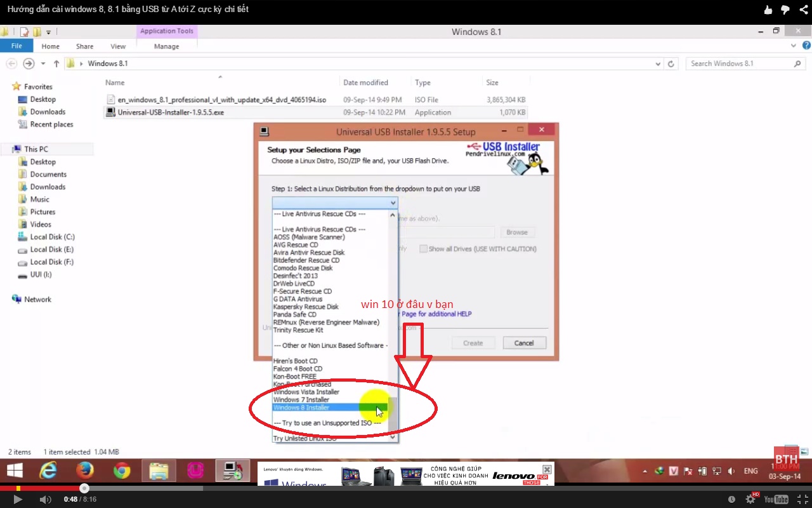The height and width of the screenshot is (508, 812).
Task: Select This PC in navigation pane
Action: tap(36, 149)
